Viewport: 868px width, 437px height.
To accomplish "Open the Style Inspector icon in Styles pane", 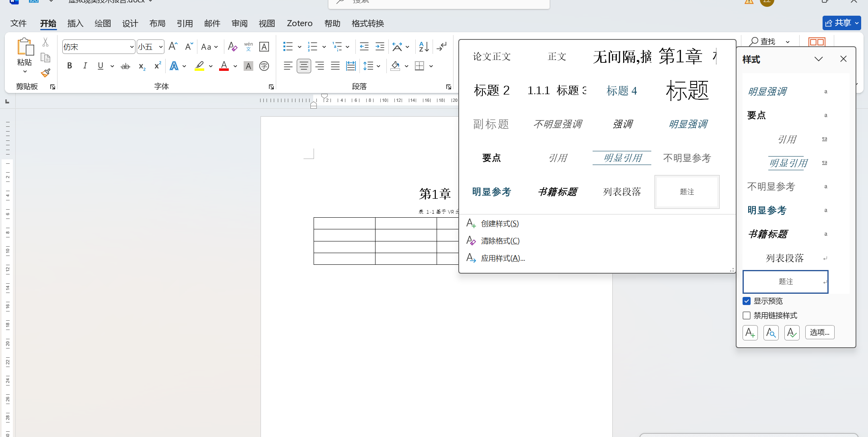I will [x=771, y=333].
